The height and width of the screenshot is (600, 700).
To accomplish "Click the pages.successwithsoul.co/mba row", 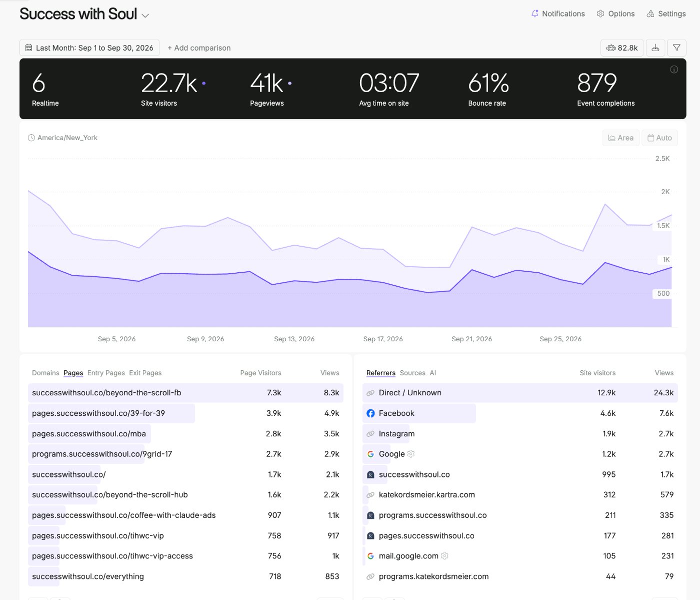I will (x=185, y=434).
